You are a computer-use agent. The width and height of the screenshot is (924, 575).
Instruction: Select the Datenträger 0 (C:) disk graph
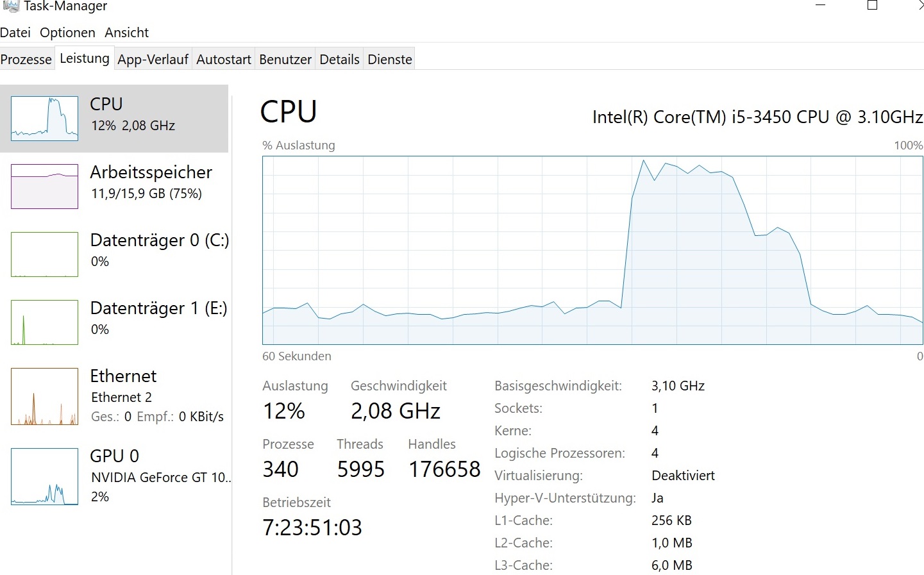[44, 254]
